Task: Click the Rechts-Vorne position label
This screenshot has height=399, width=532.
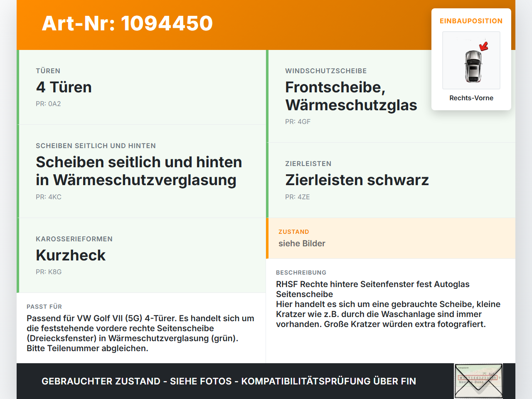Action: [471, 98]
